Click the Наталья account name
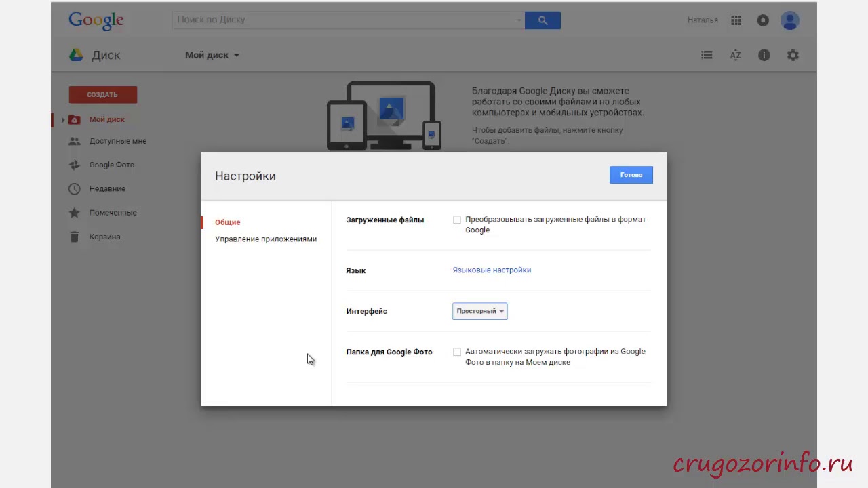This screenshot has height=488, width=868. click(x=703, y=20)
